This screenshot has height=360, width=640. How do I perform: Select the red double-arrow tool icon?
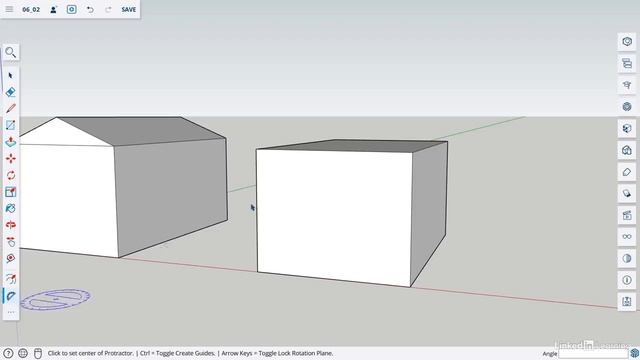click(x=11, y=225)
